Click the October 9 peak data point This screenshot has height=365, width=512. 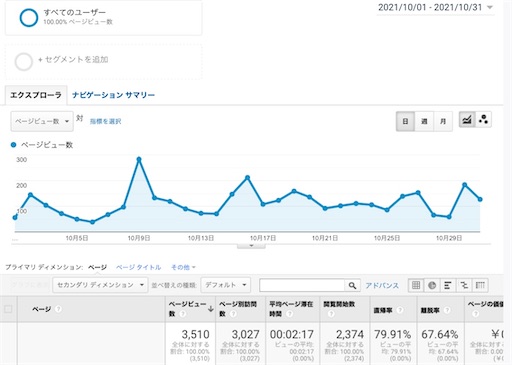coord(139,159)
